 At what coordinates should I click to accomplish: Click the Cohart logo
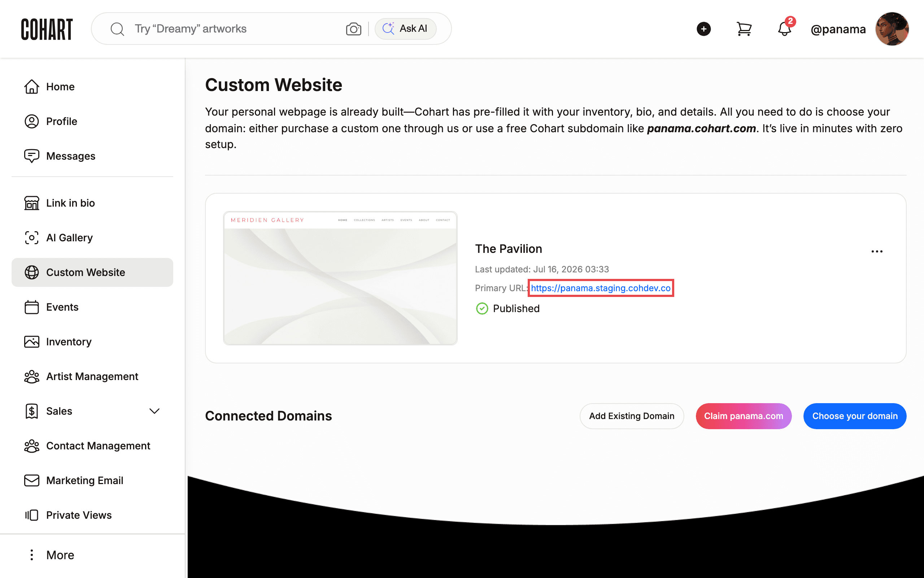pyautogui.click(x=47, y=29)
